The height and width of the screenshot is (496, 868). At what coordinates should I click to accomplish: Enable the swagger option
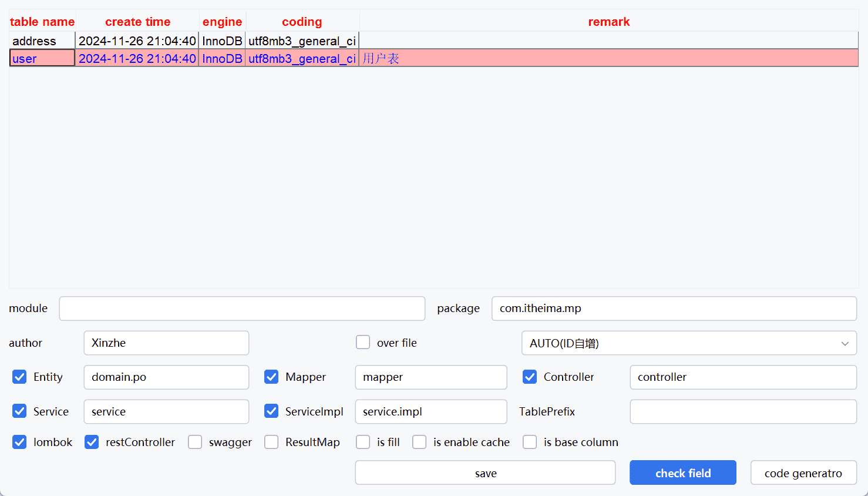[x=195, y=442]
